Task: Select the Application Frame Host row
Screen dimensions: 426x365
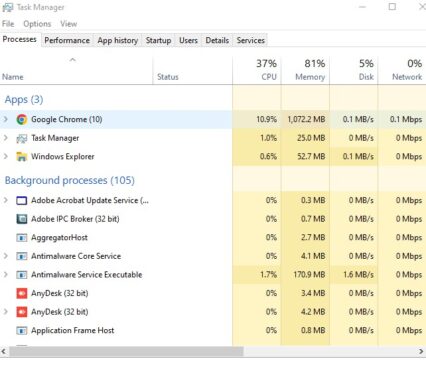Action: pyautogui.click(x=213, y=330)
